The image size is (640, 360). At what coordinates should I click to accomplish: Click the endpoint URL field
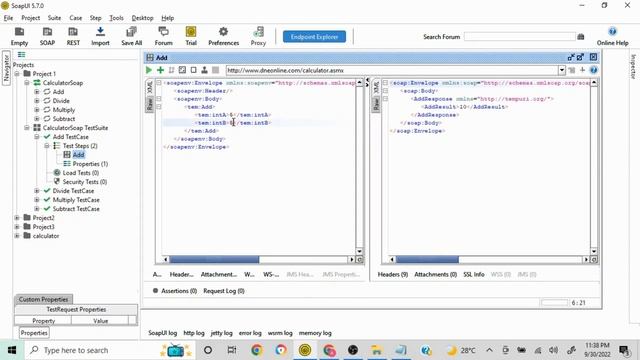pyautogui.click(x=392, y=70)
